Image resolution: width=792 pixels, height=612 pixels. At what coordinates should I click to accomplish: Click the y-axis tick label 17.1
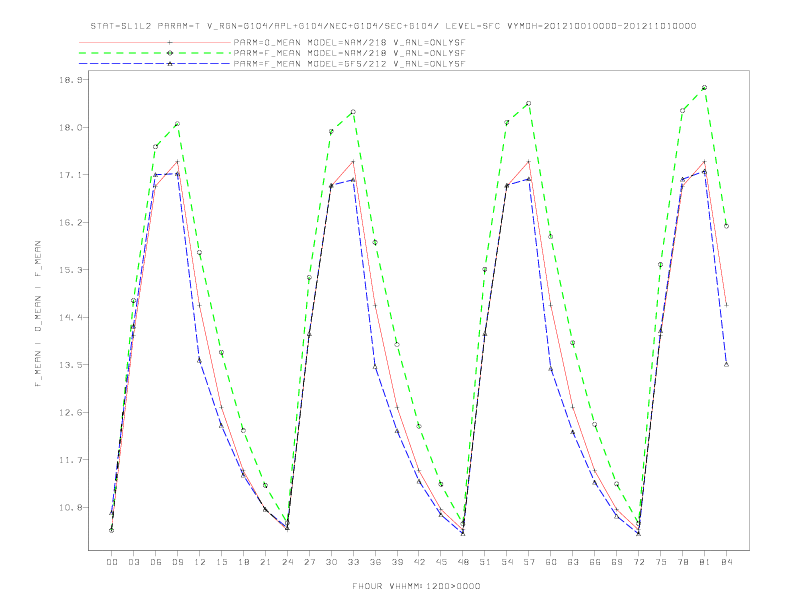click(70, 175)
